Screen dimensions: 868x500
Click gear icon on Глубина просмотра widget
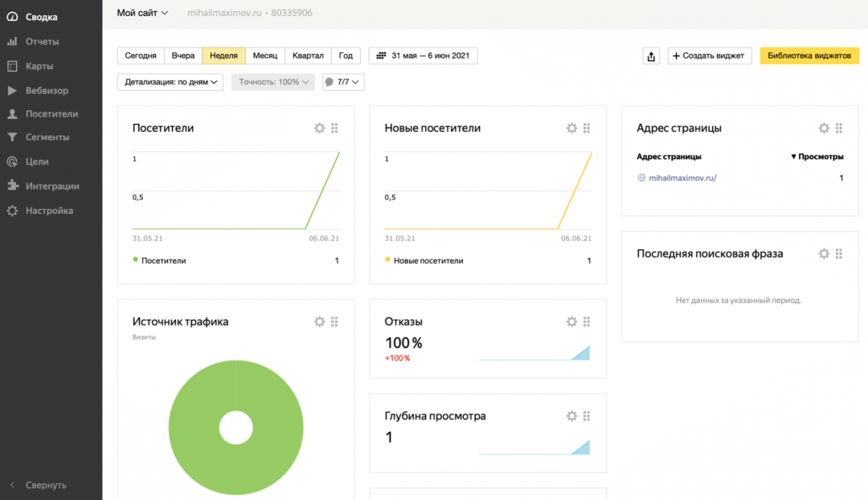(571, 416)
